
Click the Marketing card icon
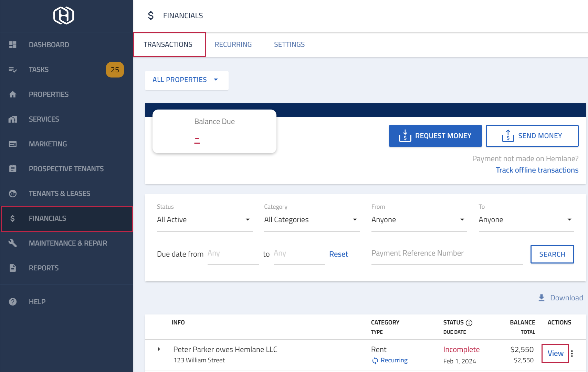tap(13, 144)
